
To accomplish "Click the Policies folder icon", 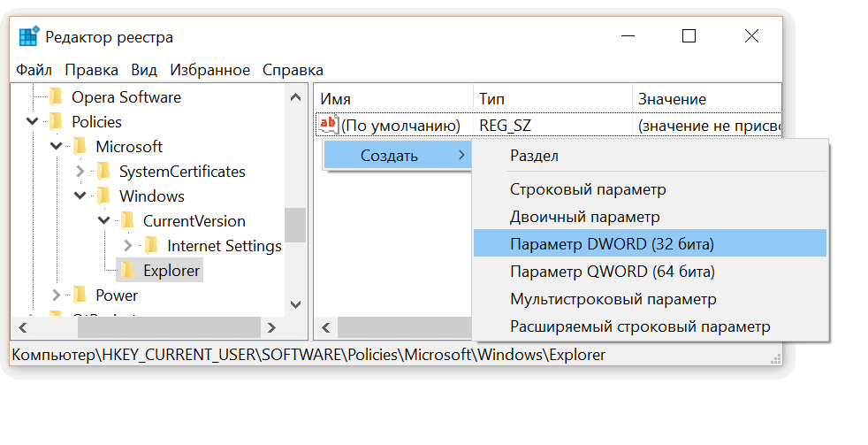I will (x=56, y=122).
